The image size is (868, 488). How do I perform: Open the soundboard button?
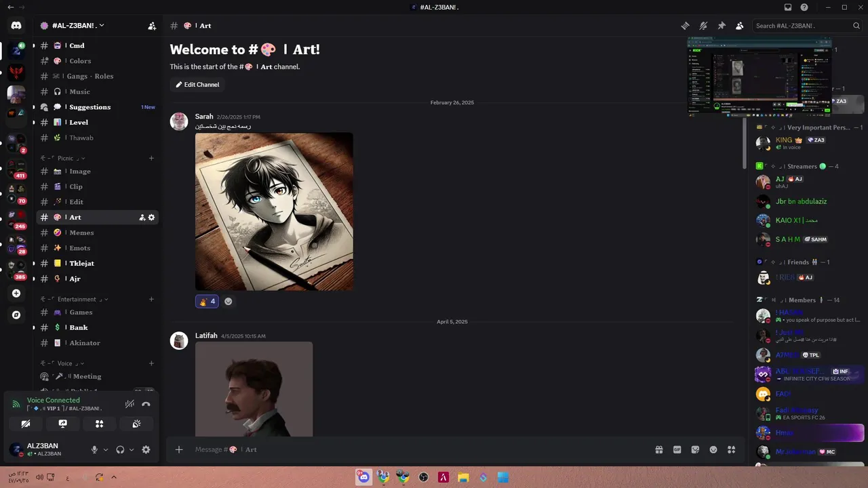pyautogui.click(x=136, y=424)
